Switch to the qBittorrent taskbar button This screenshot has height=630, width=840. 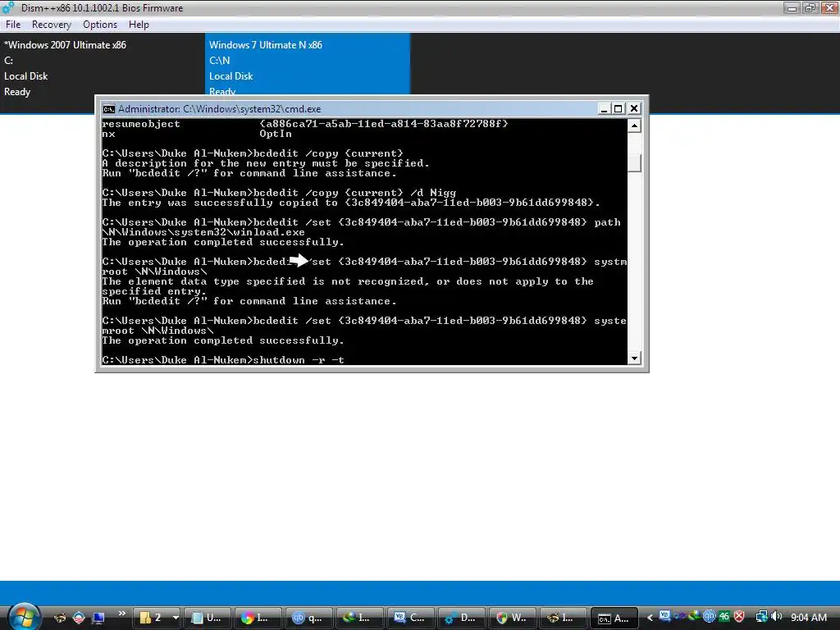click(x=309, y=618)
